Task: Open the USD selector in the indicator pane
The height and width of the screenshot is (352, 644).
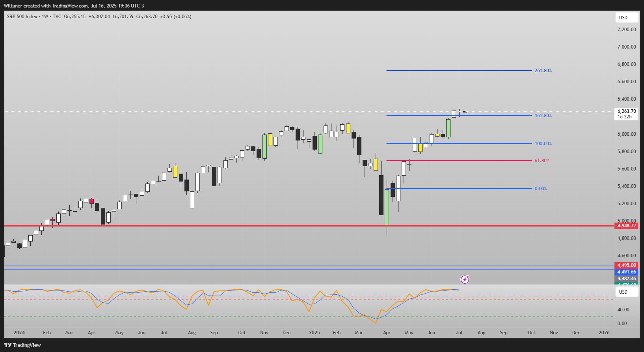Action: 627,292
